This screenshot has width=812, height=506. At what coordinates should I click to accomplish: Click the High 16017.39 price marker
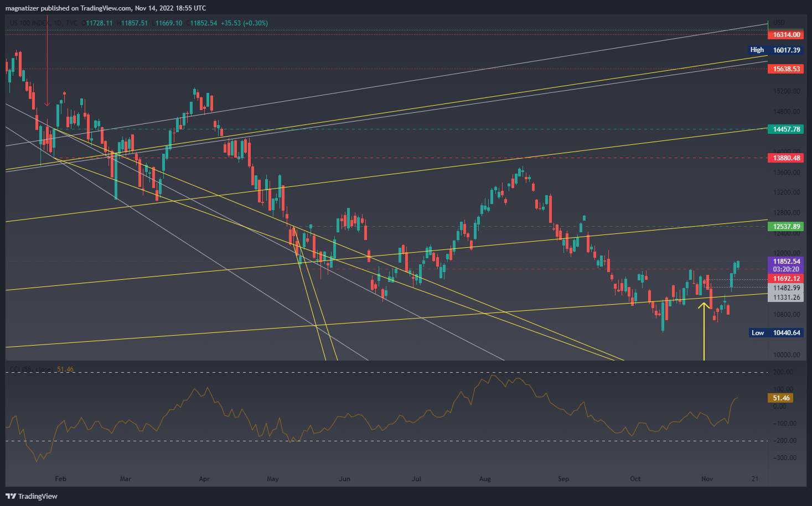[x=774, y=50]
